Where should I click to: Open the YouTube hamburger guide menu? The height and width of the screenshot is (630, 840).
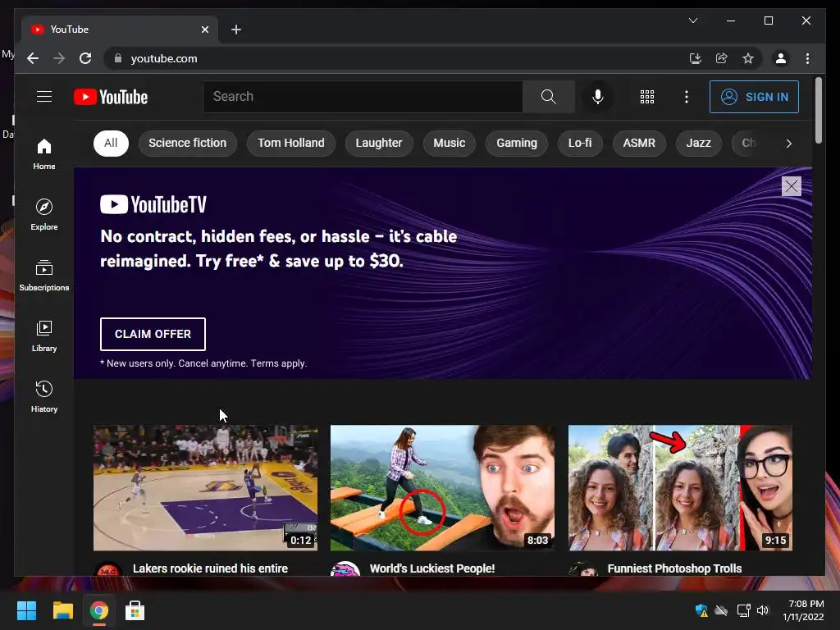point(44,97)
